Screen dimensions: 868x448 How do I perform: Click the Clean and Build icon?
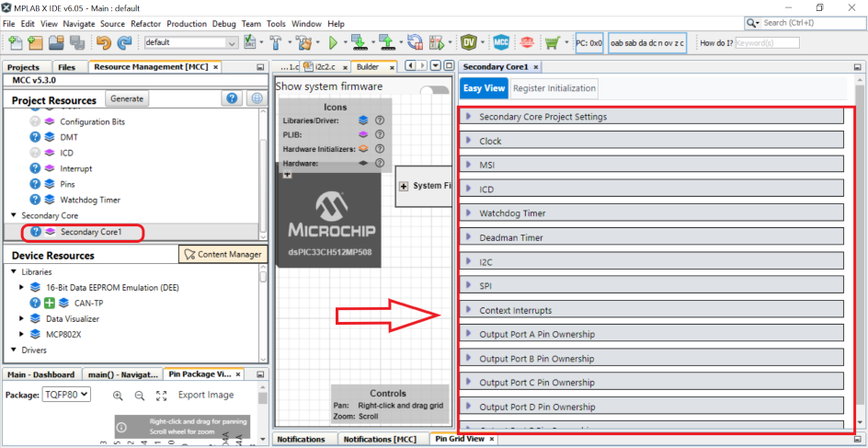coord(303,42)
